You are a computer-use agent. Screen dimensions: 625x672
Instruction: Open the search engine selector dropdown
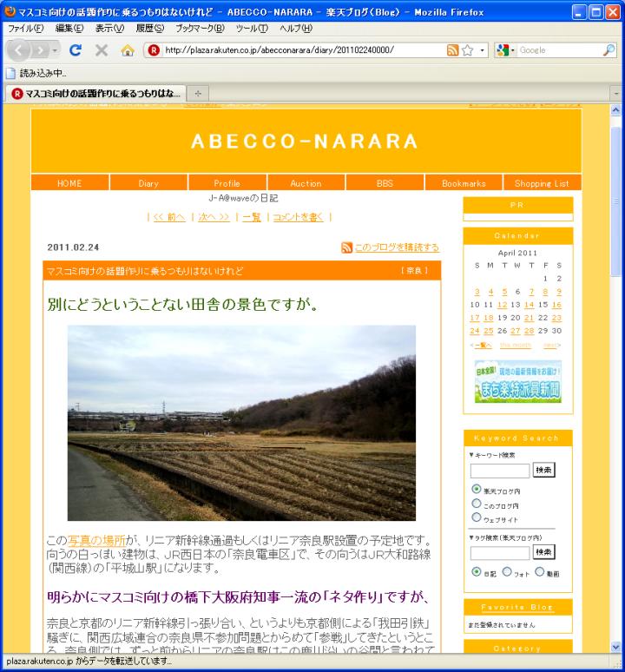(x=505, y=50)
